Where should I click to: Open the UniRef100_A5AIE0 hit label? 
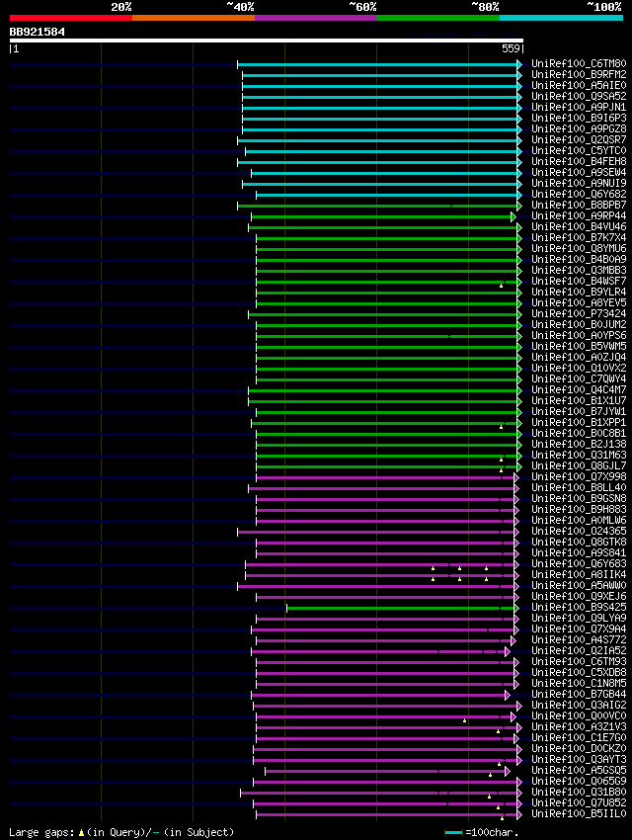[x=579, y=85]
